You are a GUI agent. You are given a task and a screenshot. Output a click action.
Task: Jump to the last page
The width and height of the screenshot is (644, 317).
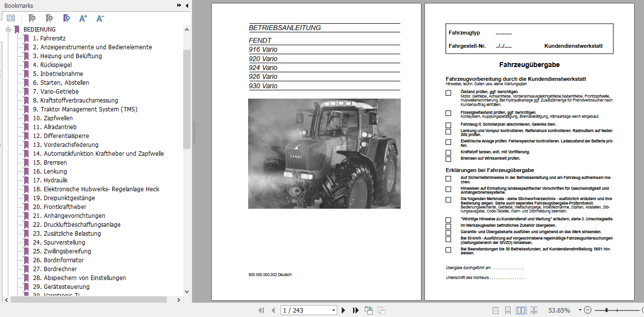tap(355, 310)
